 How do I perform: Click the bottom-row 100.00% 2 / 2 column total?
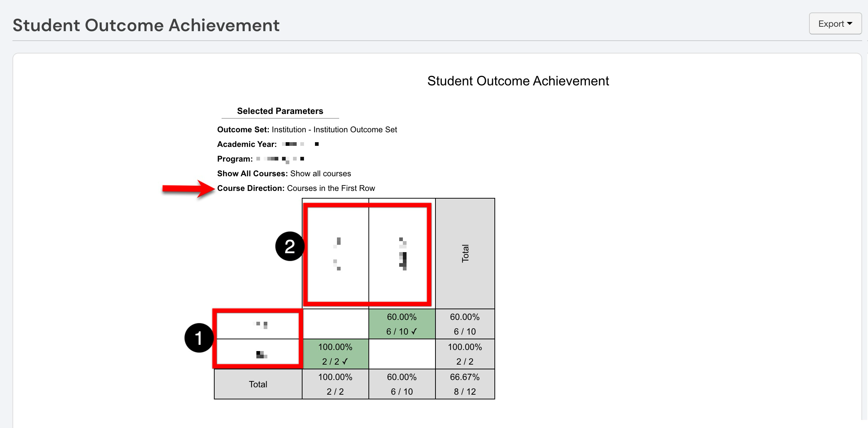pos(335,384)
